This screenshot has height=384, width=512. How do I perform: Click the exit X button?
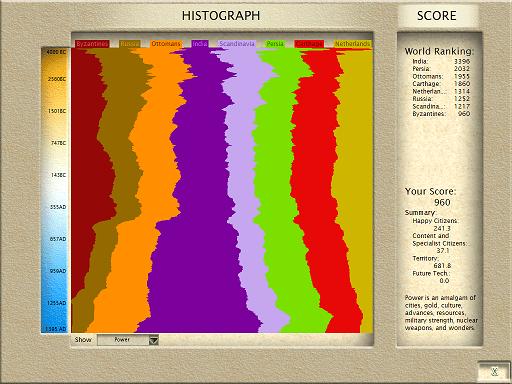click(495, 371)
